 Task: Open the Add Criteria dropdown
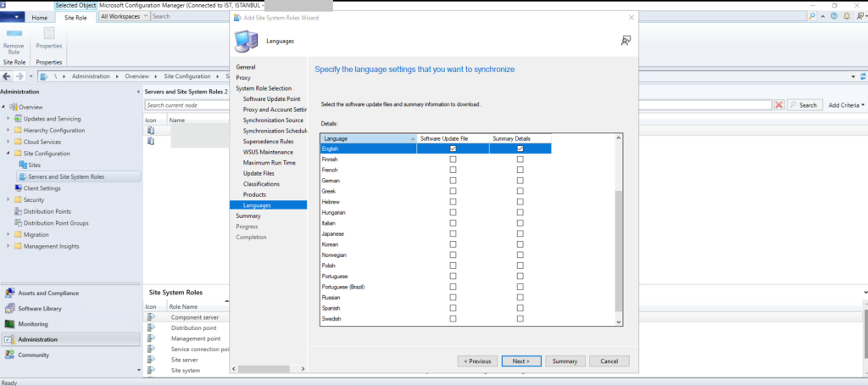pyautogui.click(x=846, y=105)
